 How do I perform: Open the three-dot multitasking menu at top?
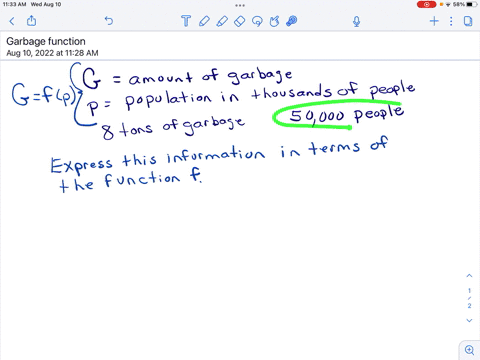point(240,5)
